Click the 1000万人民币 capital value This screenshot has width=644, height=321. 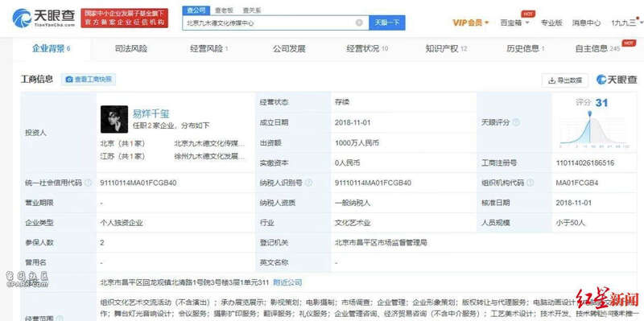click(357, 143)
